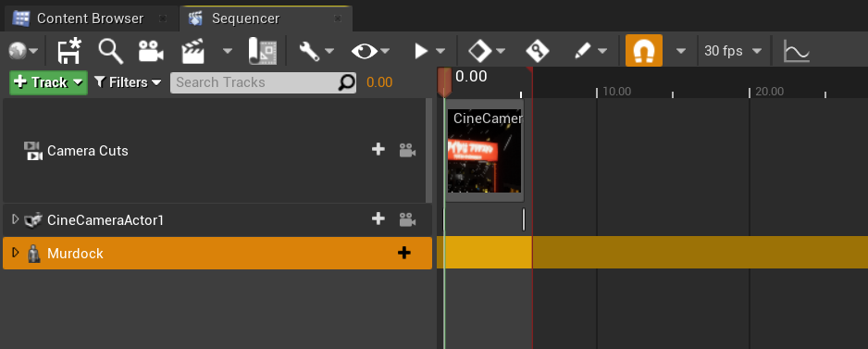The width and height of the screenshot is (868, 349).
Task: Expand the CineCameraActor1 track
Action: [16, 219]
